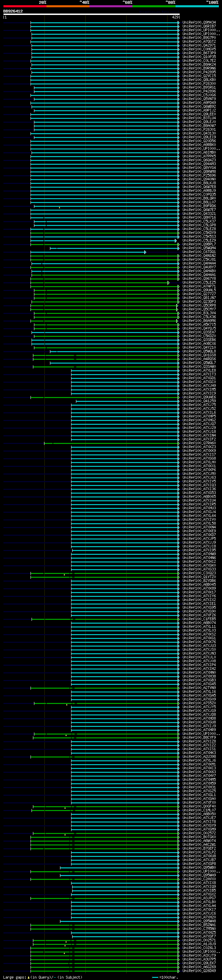Click the green alignment bar of UniRef100_Q26D49
This screenshot has width=222, height=980.
(105, 971)
